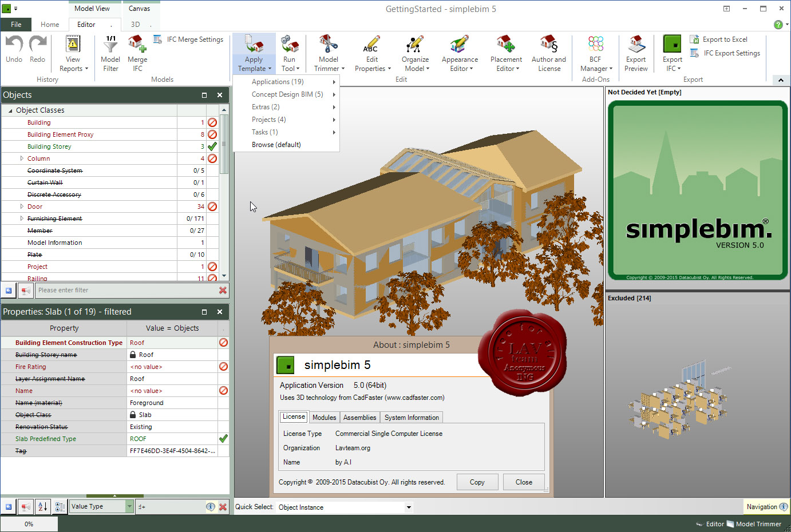Open the File tab
The height and width of the screenshot is (532, 791).
(16, 25)
